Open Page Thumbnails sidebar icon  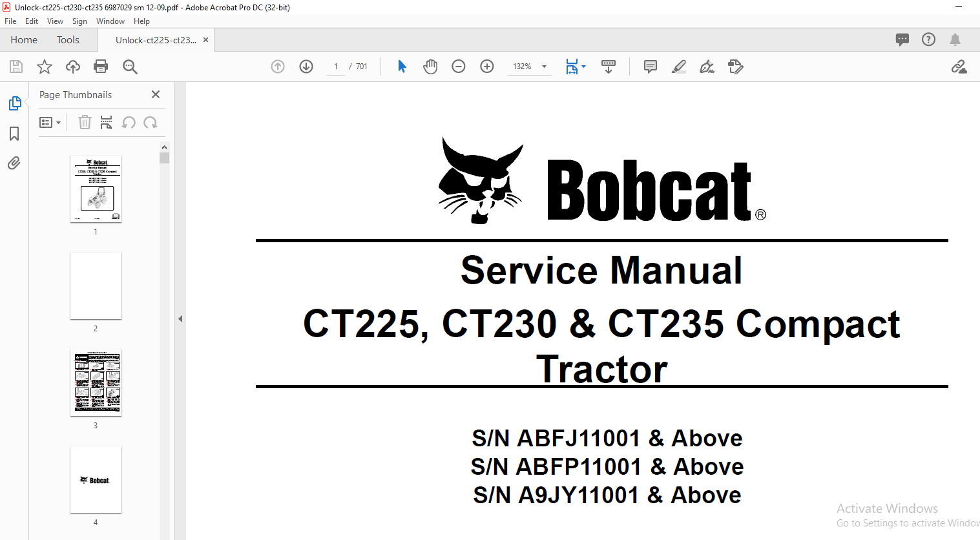[x=14, y=103]
